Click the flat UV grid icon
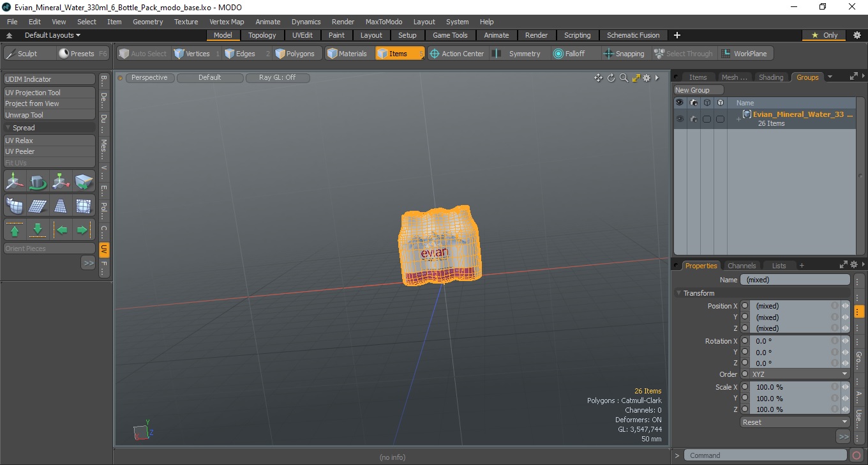 [38, 206]
